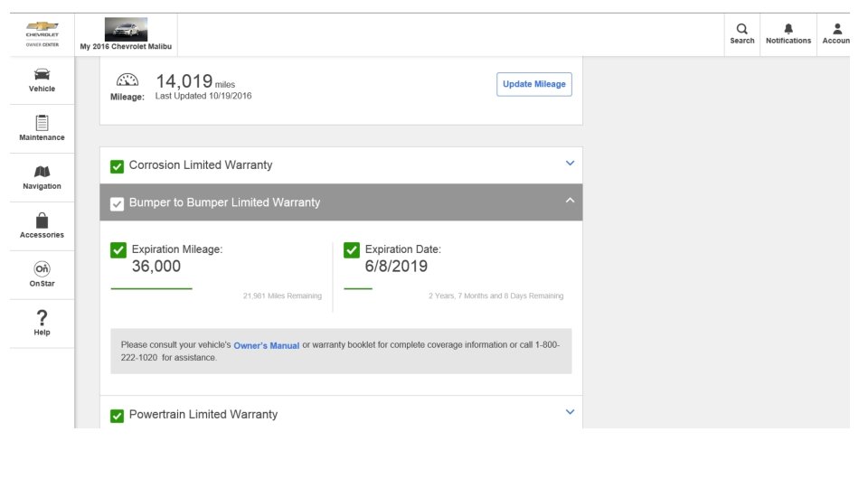Select the 2016 Chevrolet Malibu thumbnail
Image resolution: width=868 pixels, height=488 pixels.
click(x=126, y=29)
